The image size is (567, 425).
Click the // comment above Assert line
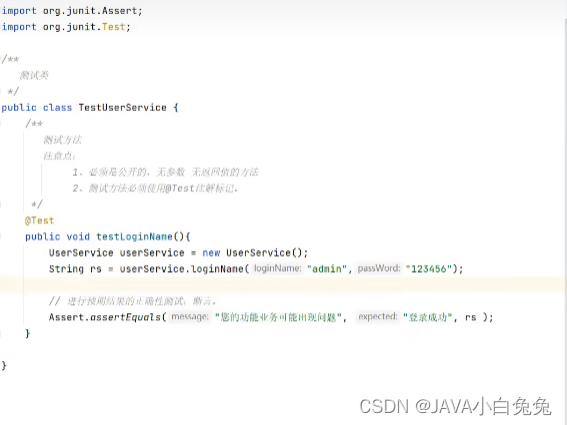pyautogui.click(x=132, y=301)
